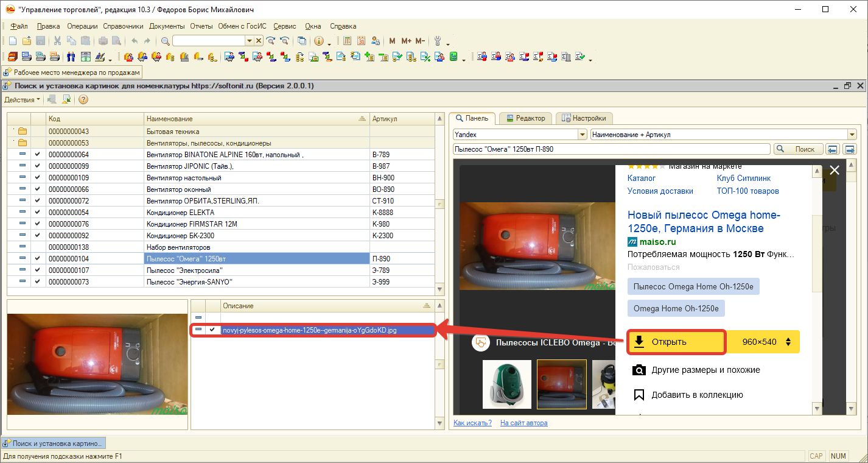Toggle checkmark for Вентилятор BINATONE ALPINE row

pos(38,155)
